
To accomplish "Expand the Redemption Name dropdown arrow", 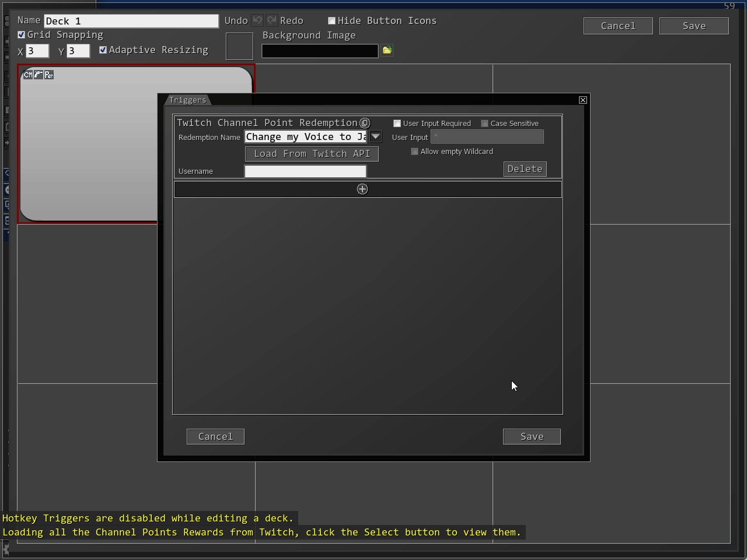I will click(x=375, y=137).
